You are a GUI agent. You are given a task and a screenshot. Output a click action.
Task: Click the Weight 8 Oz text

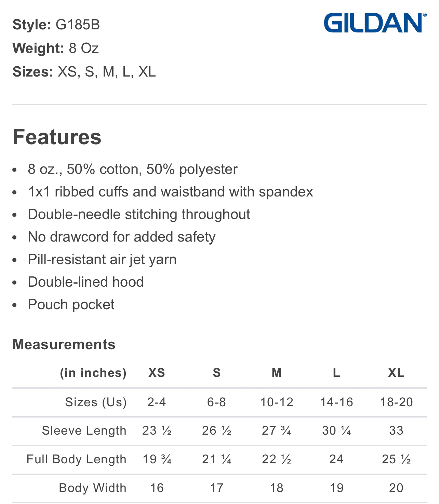point(56,48)
